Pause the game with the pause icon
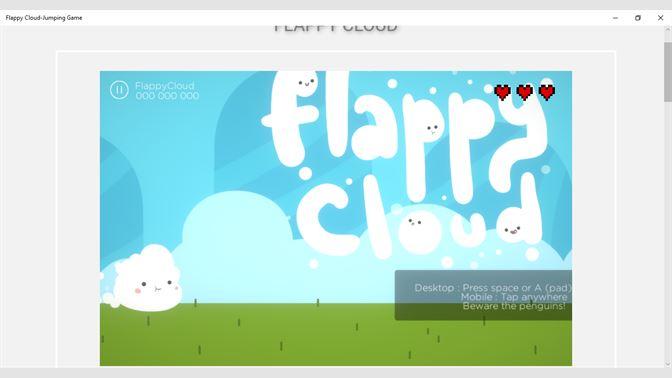This screenshot has width=672, height=378. (119, 90)
